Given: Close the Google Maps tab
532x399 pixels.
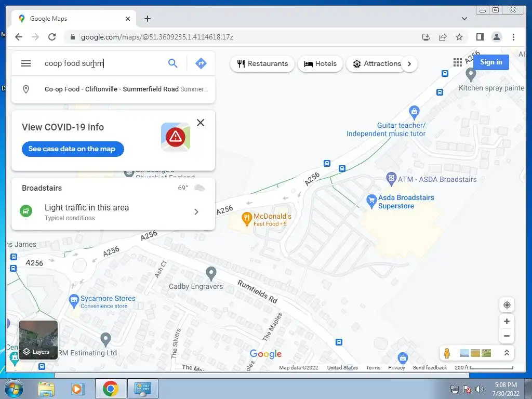Looking at the screenshot, I should click(x=128, y=19).
